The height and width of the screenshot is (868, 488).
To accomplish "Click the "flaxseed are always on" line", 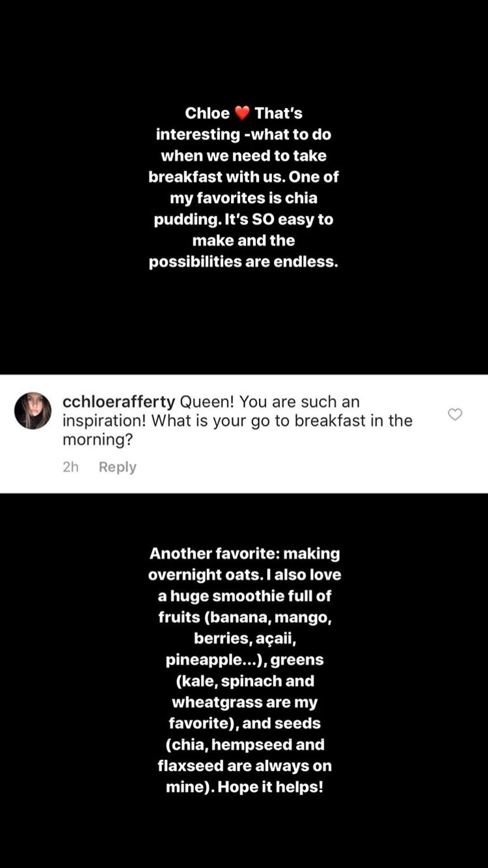I will click(x=244, y=765).
